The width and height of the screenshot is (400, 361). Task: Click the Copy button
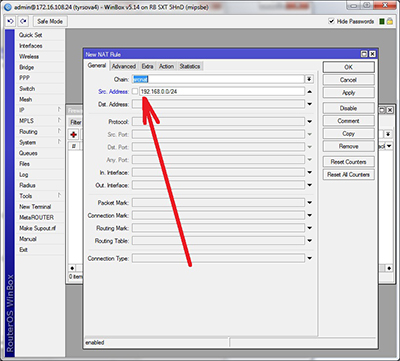tap(348, 134)
